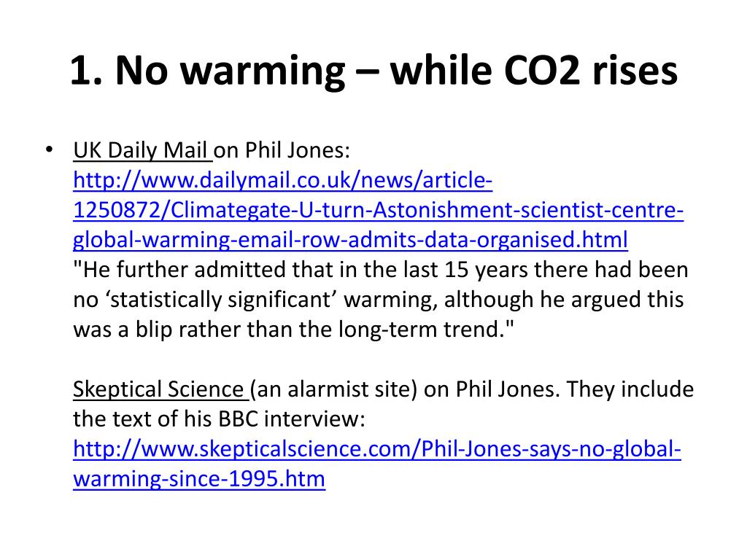747x560 pixels.
Task: Click the bullet point marker
Action: (49, 149)
